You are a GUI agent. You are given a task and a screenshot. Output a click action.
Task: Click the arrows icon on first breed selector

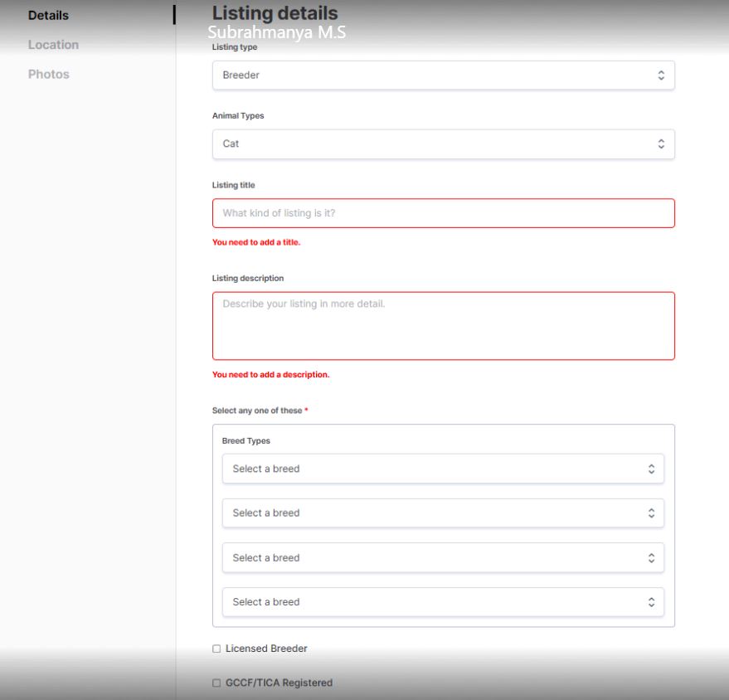[x=651, y=469]
